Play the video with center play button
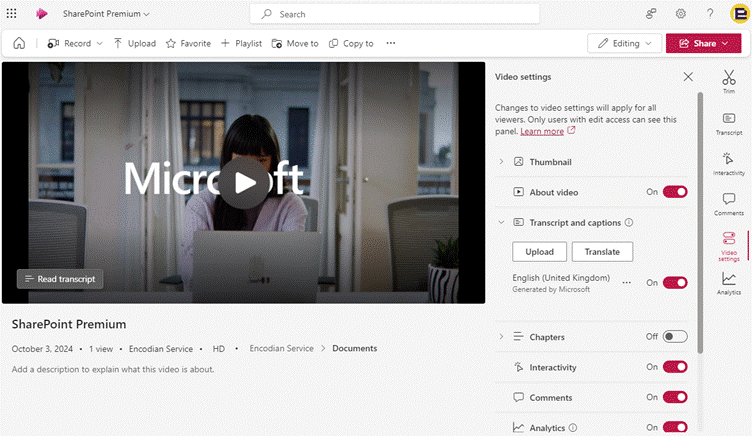752x436 pixels. point(243,181)
